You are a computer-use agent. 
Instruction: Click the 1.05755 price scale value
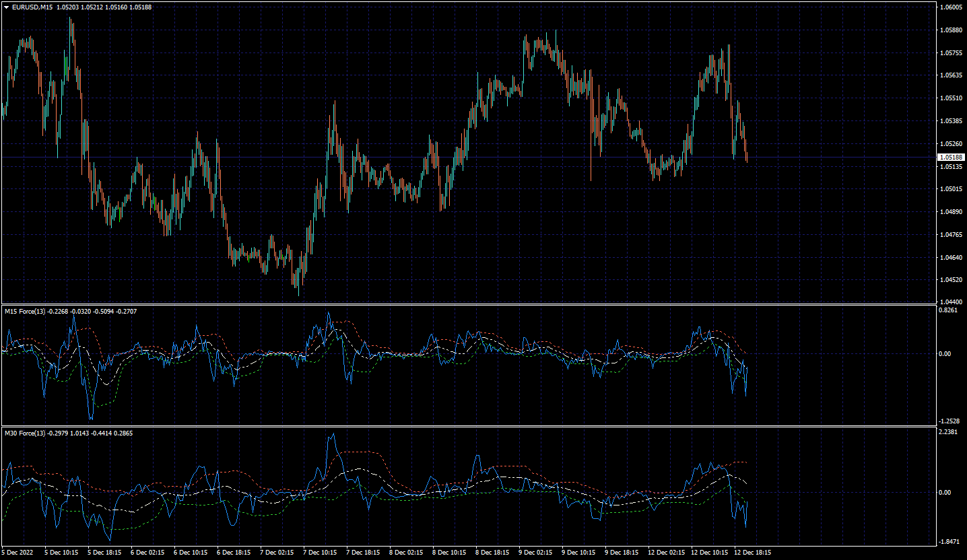tap(952, 53)
